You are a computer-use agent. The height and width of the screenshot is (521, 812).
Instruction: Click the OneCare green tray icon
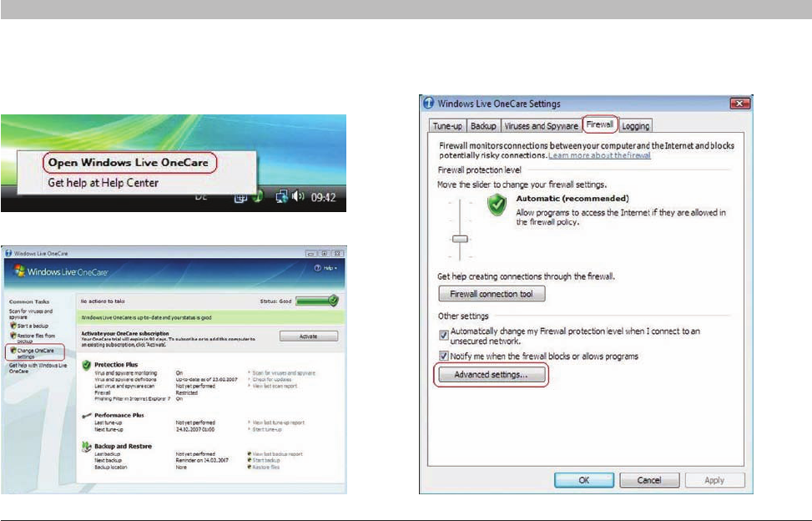click(257, 197)
